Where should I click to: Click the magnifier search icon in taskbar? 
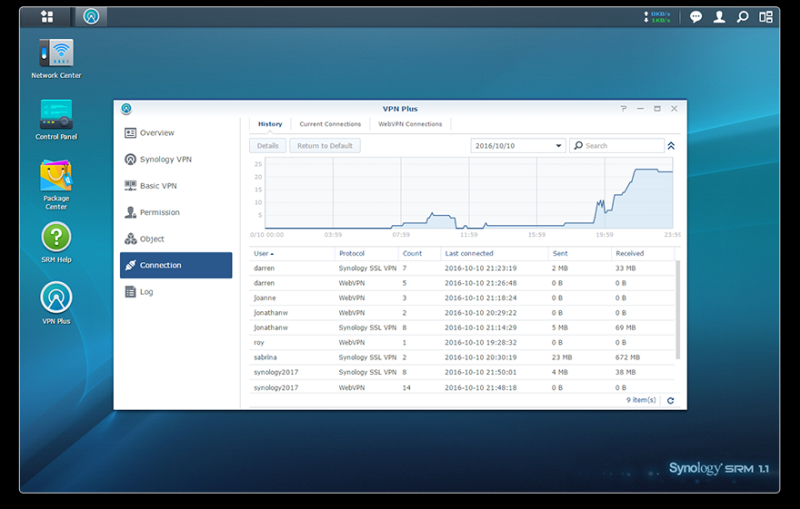tap(742, 17)
